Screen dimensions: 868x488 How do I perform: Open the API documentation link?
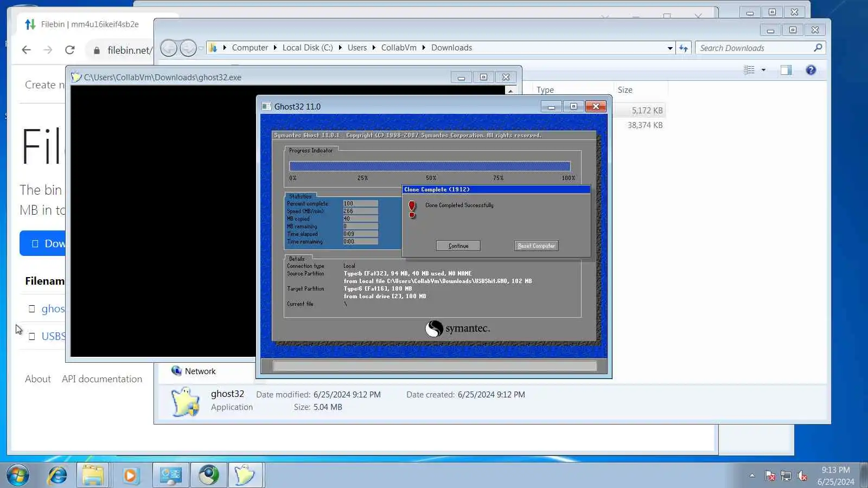click(102, 379)
